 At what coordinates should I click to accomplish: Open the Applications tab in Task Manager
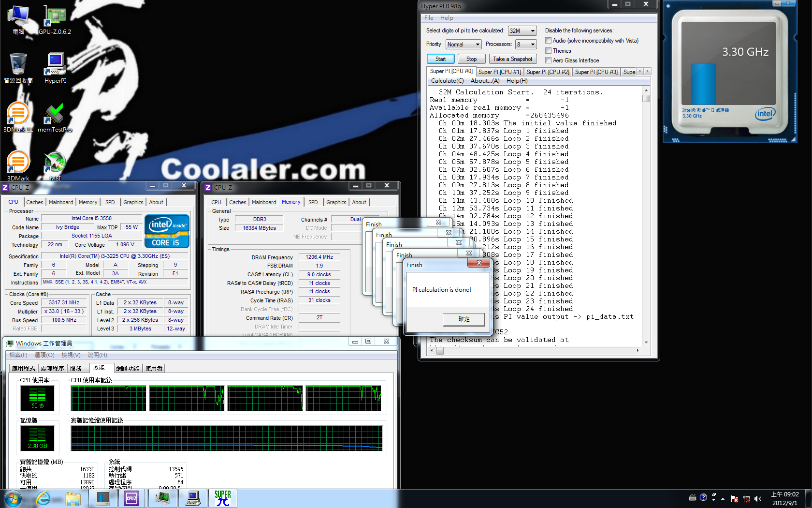23,368
